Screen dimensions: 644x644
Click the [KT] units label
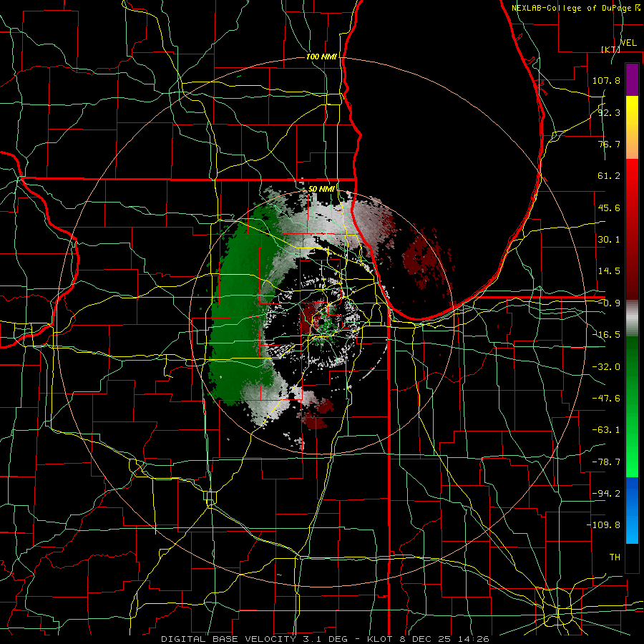pyautogui.click(x=611, y=49)
